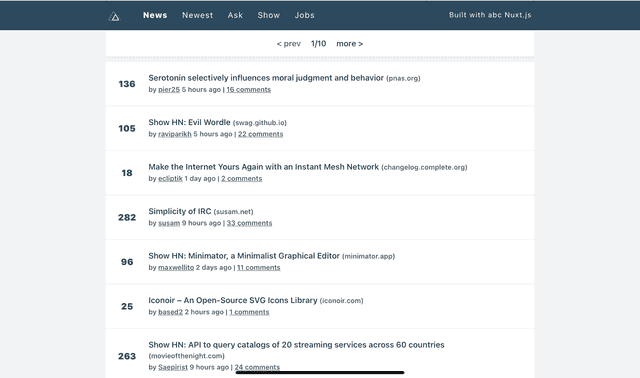This screenshot has height=378, width=640.
Task: Open Simplicity of IRC story
Action: 180,211
